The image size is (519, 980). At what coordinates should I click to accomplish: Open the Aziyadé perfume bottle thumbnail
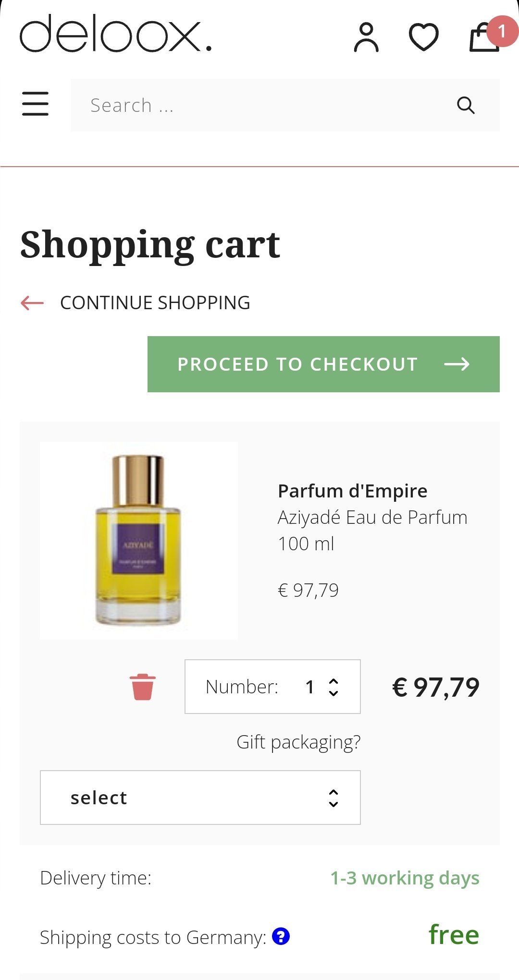(x=138, y=540)
